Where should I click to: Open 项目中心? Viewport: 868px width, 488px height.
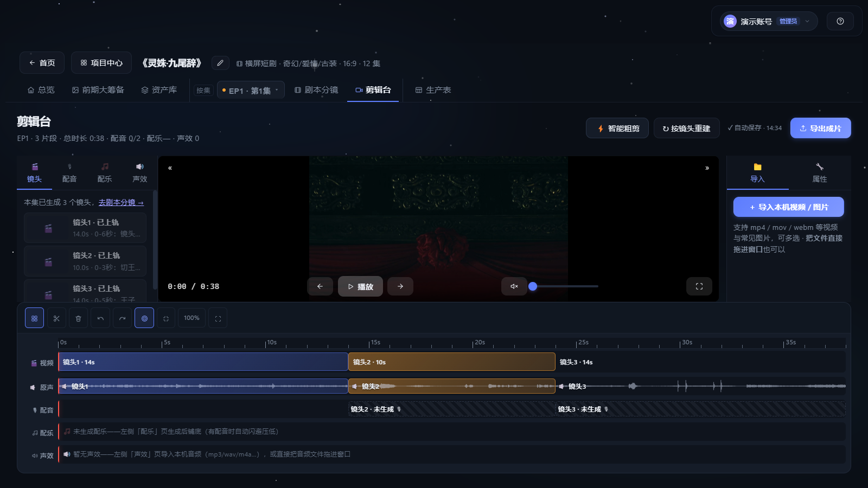[x=101, y=63]
